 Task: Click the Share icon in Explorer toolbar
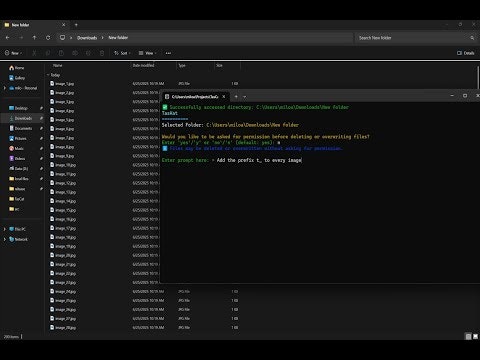click(x=88, y=53)
